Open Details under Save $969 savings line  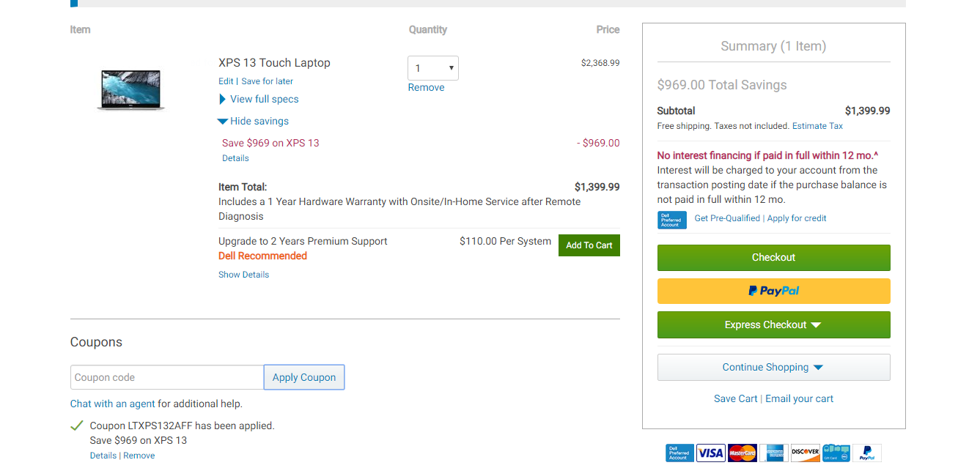pos(235,158)
